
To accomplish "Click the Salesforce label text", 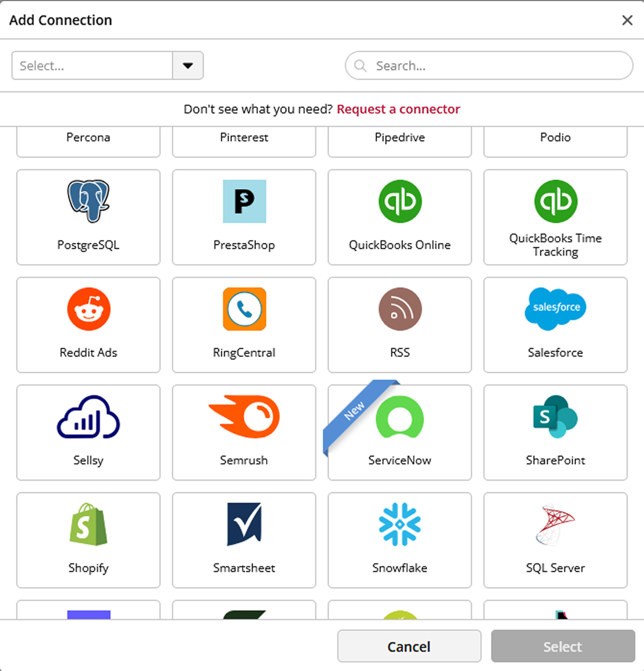I will 556,352.
